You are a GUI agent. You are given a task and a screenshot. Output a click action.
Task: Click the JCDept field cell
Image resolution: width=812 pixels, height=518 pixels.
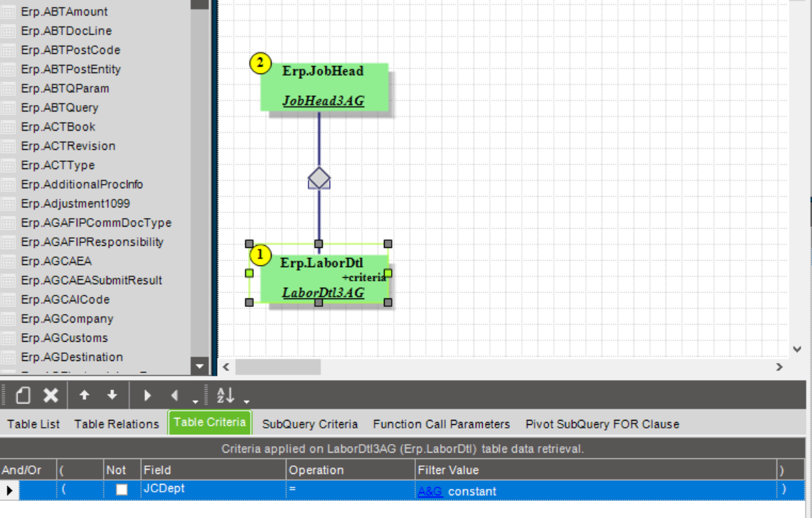click(213, 490)
